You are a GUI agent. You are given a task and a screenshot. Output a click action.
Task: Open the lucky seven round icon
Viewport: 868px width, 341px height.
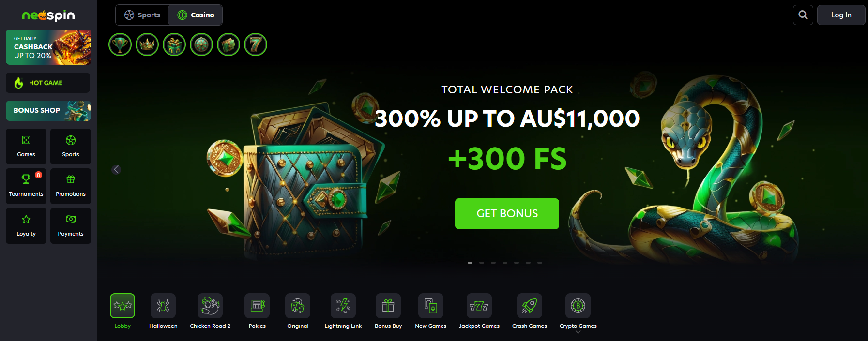click(x=256, y=44)
